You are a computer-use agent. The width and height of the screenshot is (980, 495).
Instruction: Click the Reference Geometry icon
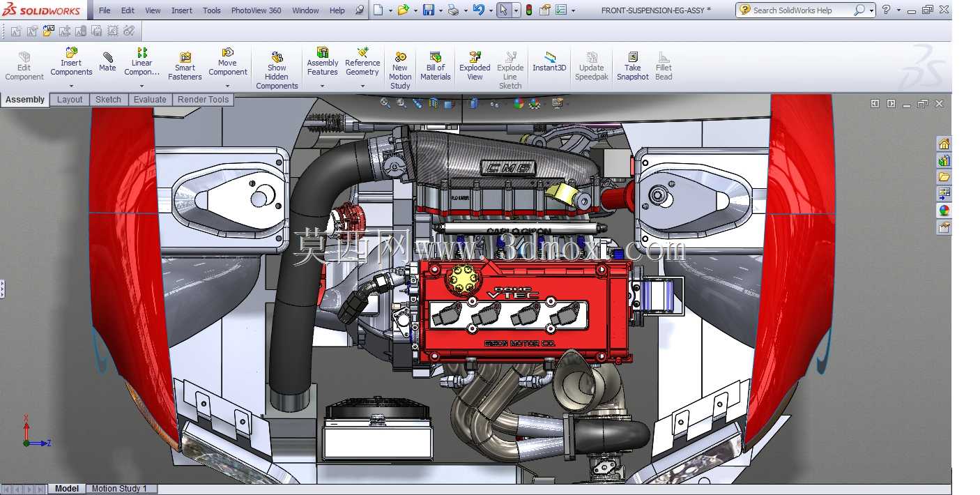point(362,52)
